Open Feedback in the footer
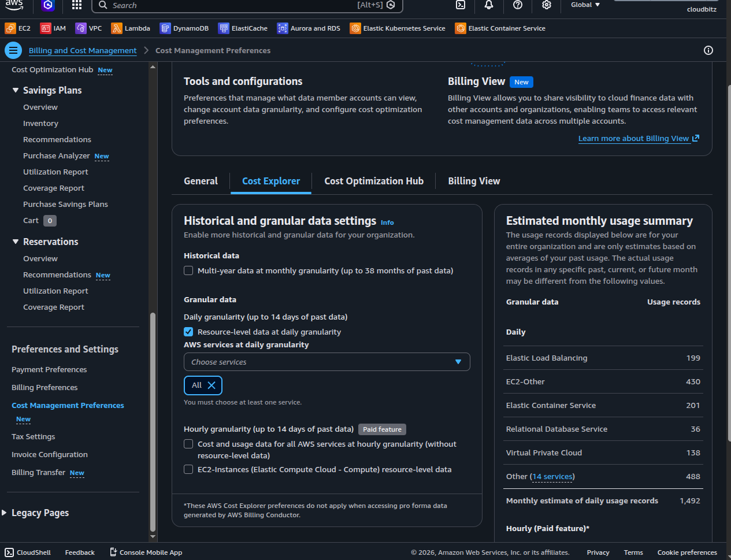731x560 pixels. 80,552
